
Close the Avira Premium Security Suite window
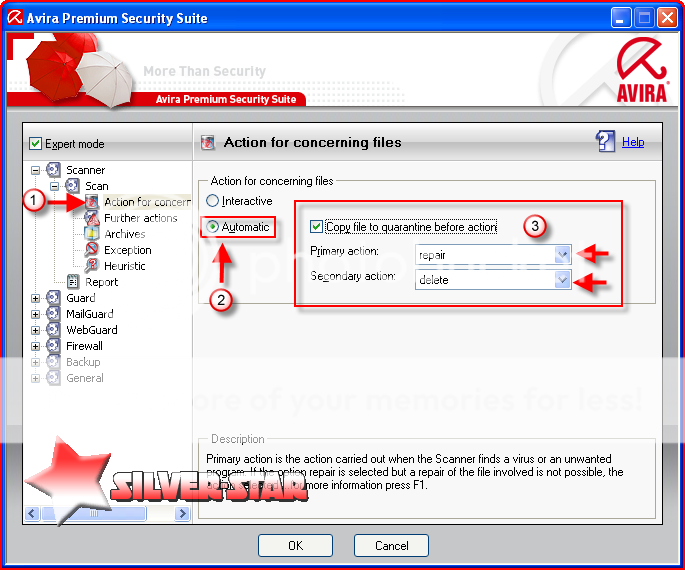668,17
